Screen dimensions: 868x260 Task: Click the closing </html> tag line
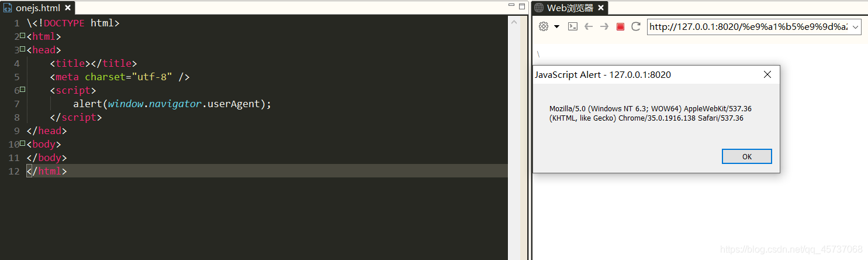click(x=47, y=172)
